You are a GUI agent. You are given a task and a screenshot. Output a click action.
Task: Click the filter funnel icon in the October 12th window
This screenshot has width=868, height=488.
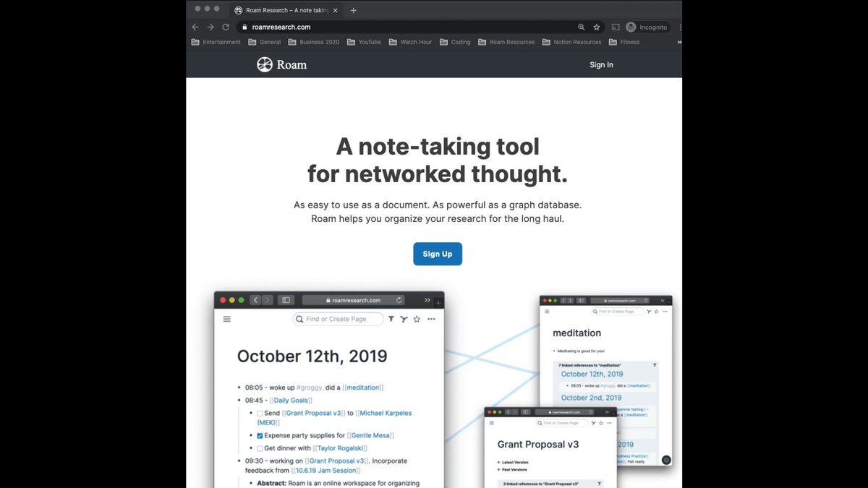coord(391,319)
